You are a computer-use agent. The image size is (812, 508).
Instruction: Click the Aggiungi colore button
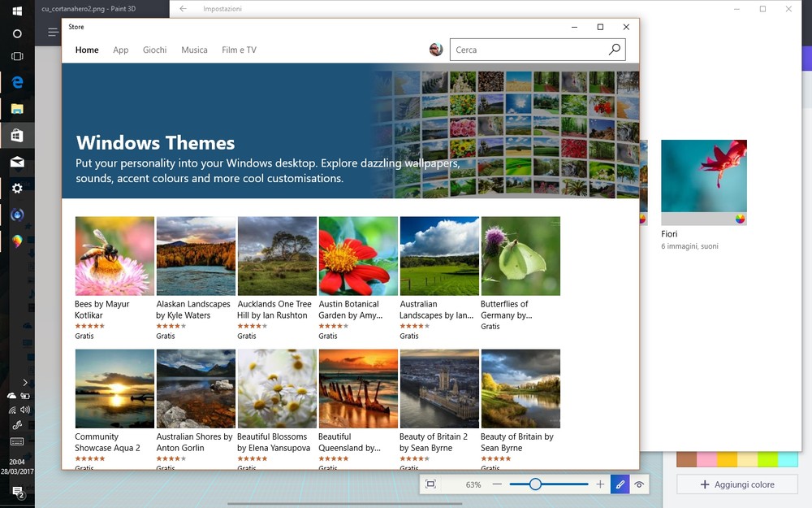737,484
